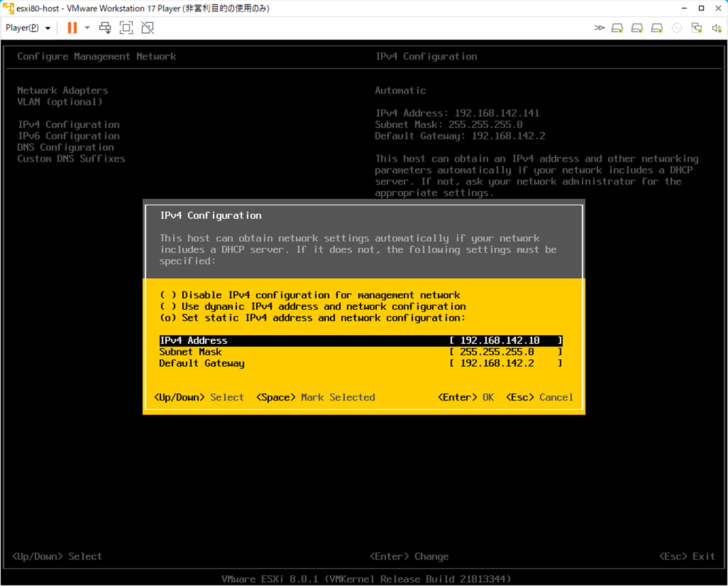Click the text 'IPv4 Address: 192.168.142.141'
Screen dimensions: 728x586
point(457,113)
